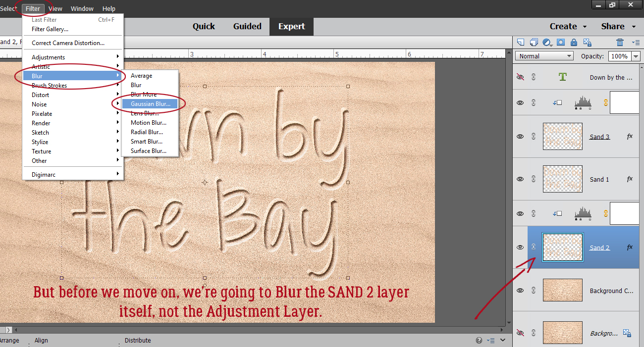Click the clipping indicator icon above Sand 3
The height and width of the screenshot is (347, 644).
[558, 102]
